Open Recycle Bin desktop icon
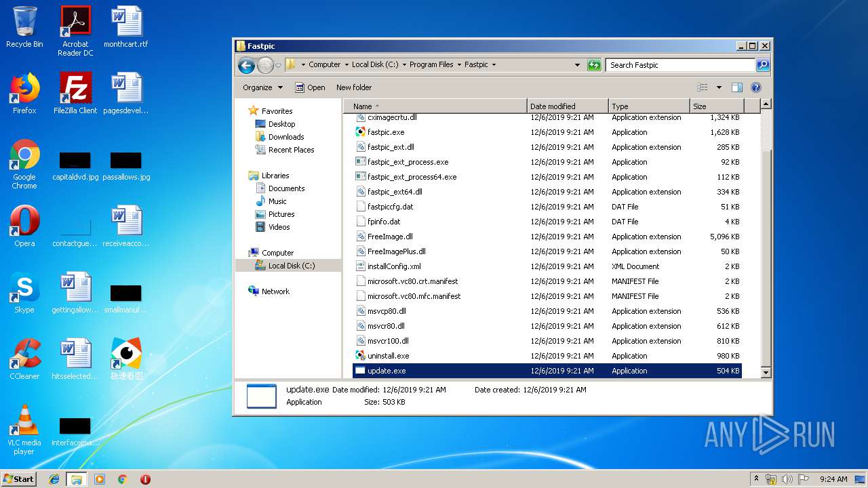Screen dimensions: 868x488 point(24,27)
